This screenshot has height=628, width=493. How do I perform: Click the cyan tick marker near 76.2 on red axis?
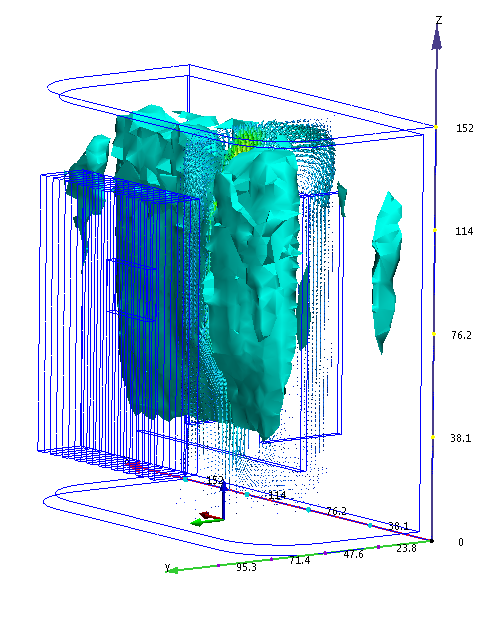pos(308,510)
